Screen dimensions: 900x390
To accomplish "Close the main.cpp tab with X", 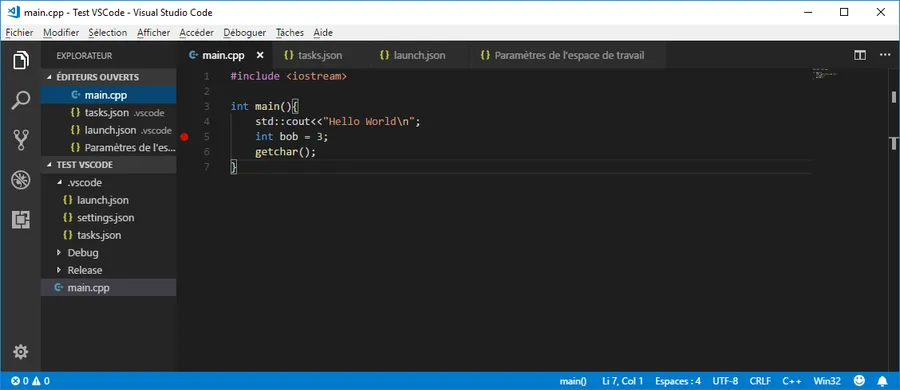I will click(x=260, y=56).
